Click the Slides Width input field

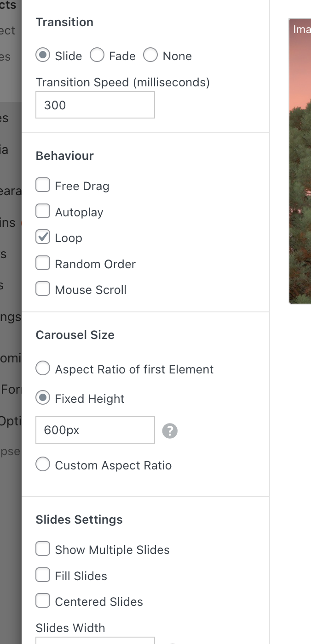click(x=95, y=640)
